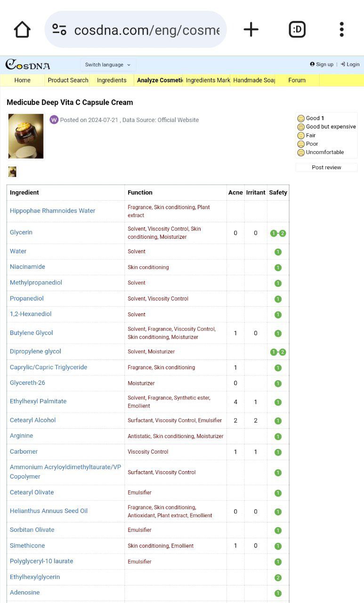Open the Forum menu item

point(297,80)
